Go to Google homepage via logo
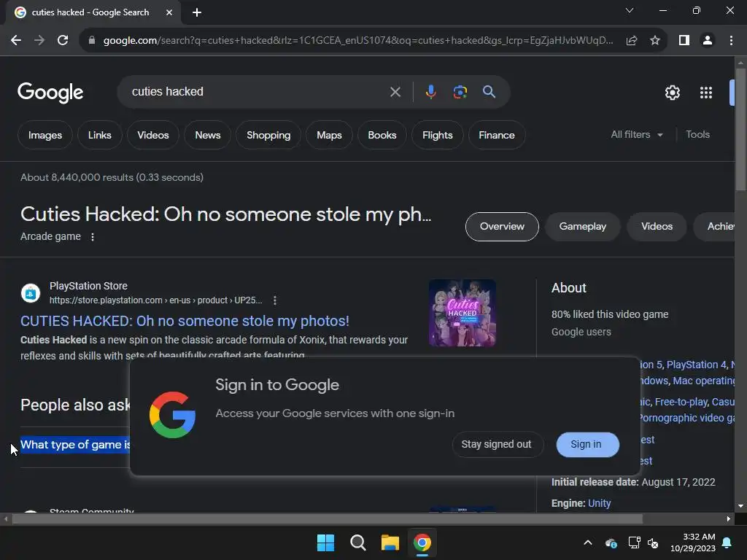 pyautogui.click(x=50, y=93)
